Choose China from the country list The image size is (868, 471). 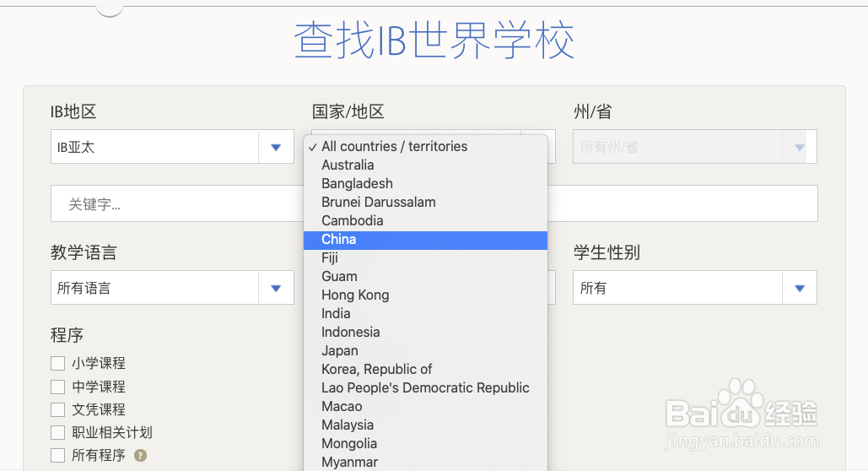[x=425, y=240]
